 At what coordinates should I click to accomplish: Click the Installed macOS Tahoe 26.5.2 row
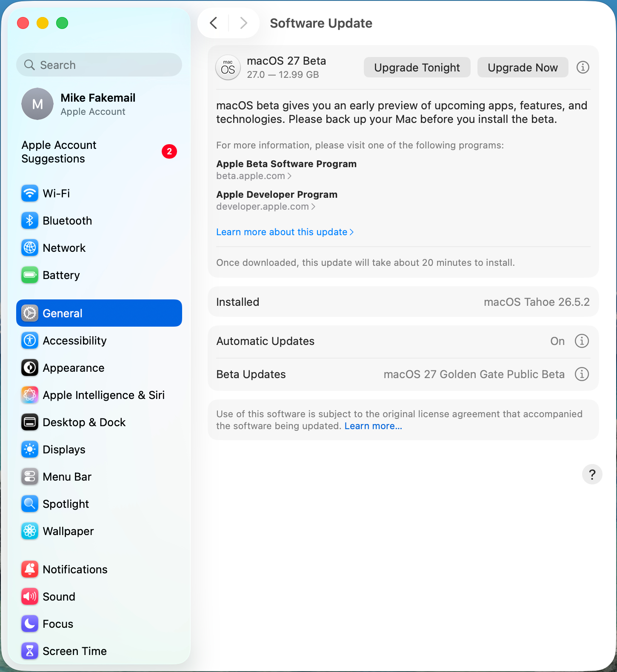click(403, 302)
